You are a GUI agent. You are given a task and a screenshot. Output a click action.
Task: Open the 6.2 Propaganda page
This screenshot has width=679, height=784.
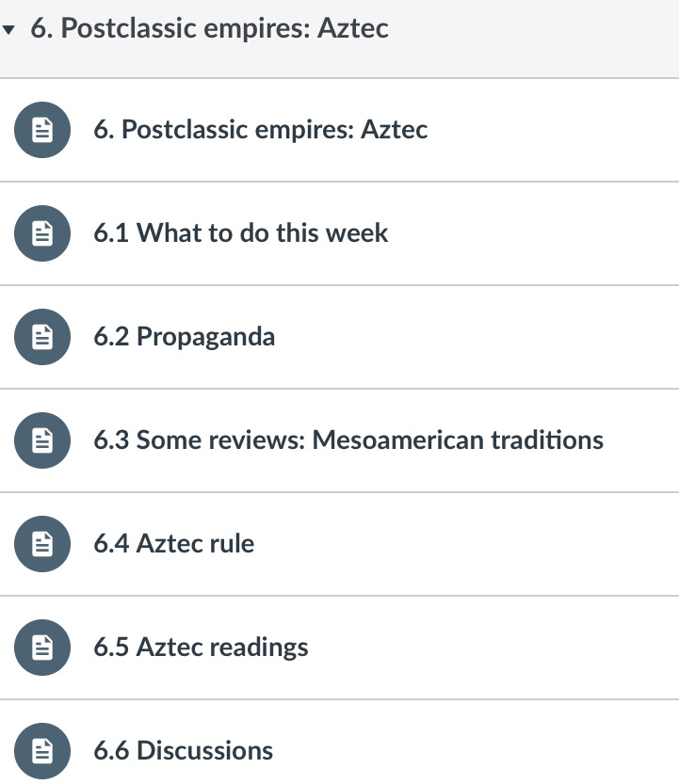pyautogui.click(x=184, y=336)
